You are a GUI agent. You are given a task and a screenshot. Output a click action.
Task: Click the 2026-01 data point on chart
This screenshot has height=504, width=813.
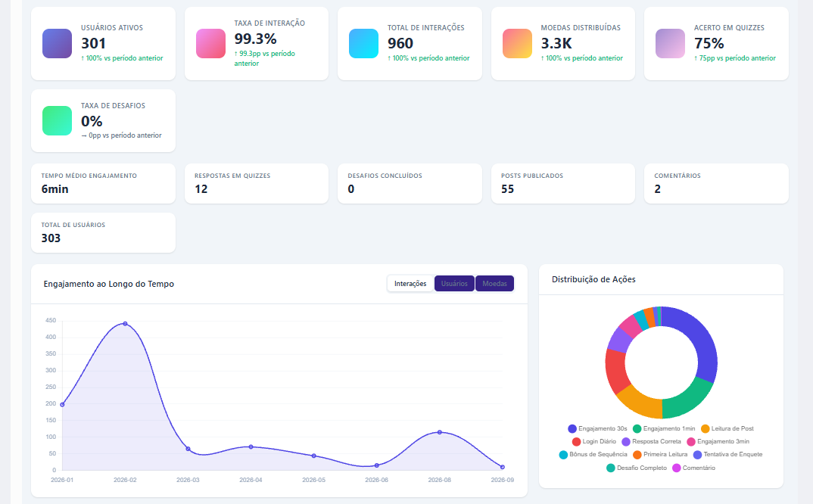coord(62,405)
